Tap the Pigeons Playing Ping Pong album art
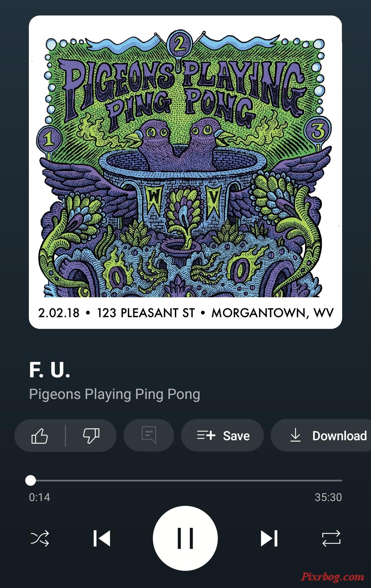 [185, 172]
